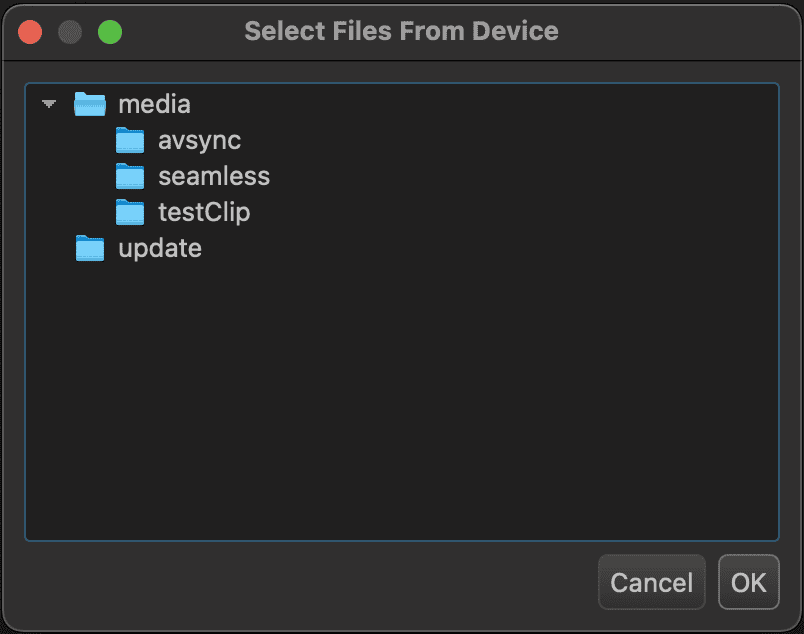Screen dimensions: 804x634
Task: Select the media folder label
Action: [154, 104]
